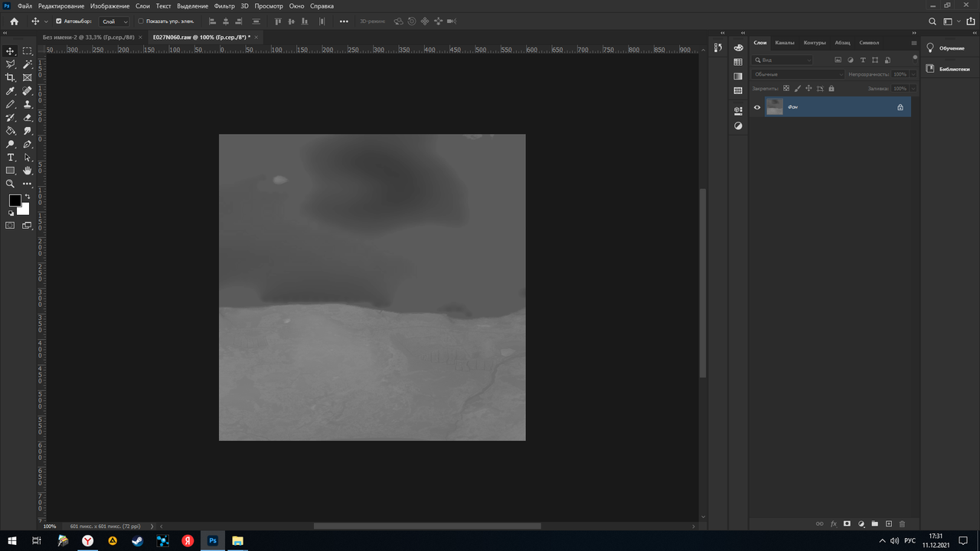Viewport: 980px width, 551px height.
Task: Select the Frame tool
Action: (x=28, y=77)
